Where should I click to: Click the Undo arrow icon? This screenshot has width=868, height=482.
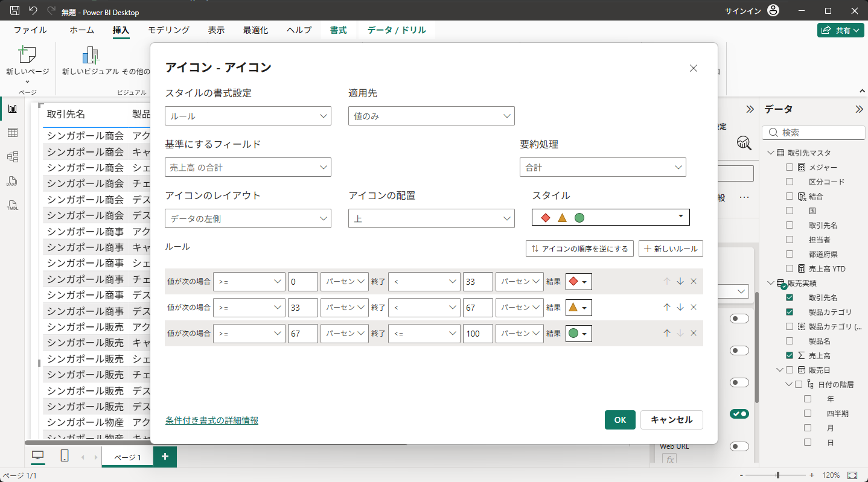[33, 11]
